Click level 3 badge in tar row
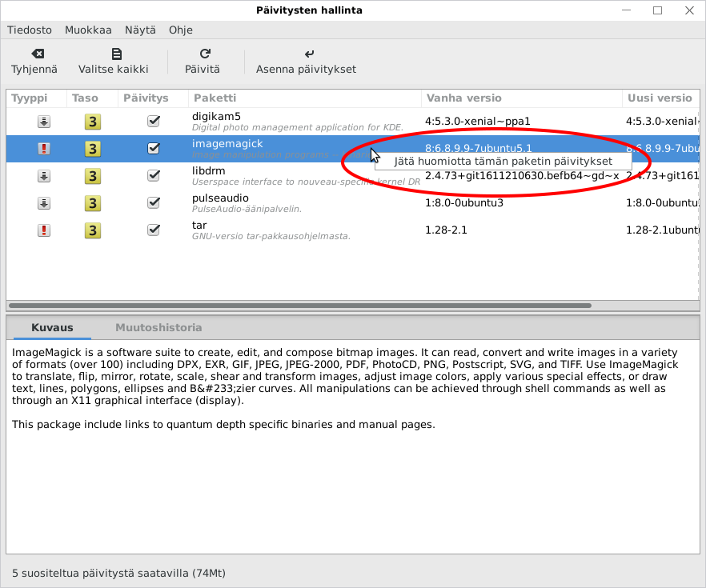The width and height of the screenshot is (706, 588). (93, 230)
